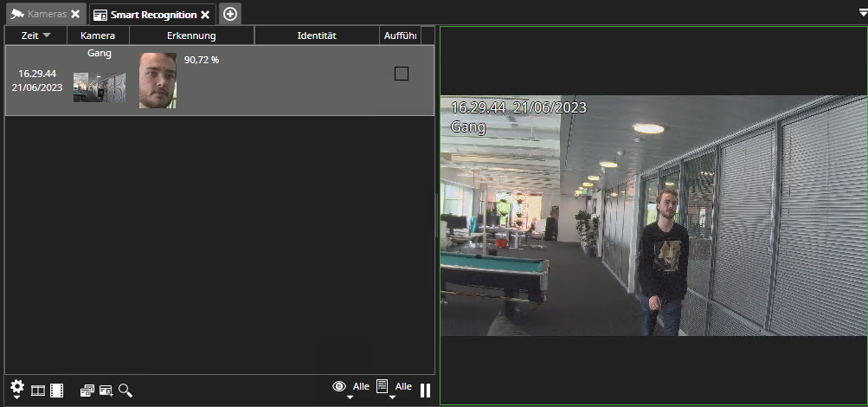Click the list document filter icon

click(x=382, y=386)
